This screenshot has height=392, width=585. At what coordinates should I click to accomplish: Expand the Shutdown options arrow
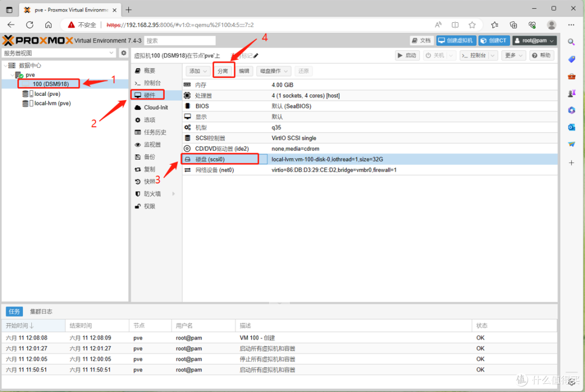pos(451,55)
